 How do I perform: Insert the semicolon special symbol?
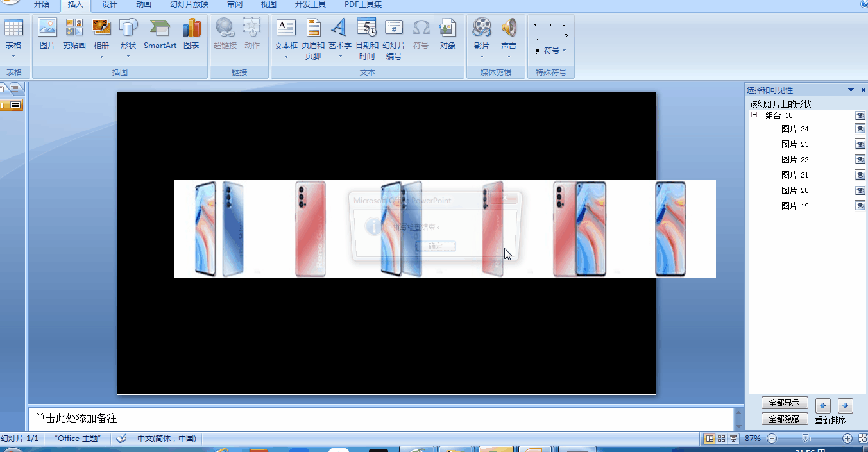click(538, 37)
